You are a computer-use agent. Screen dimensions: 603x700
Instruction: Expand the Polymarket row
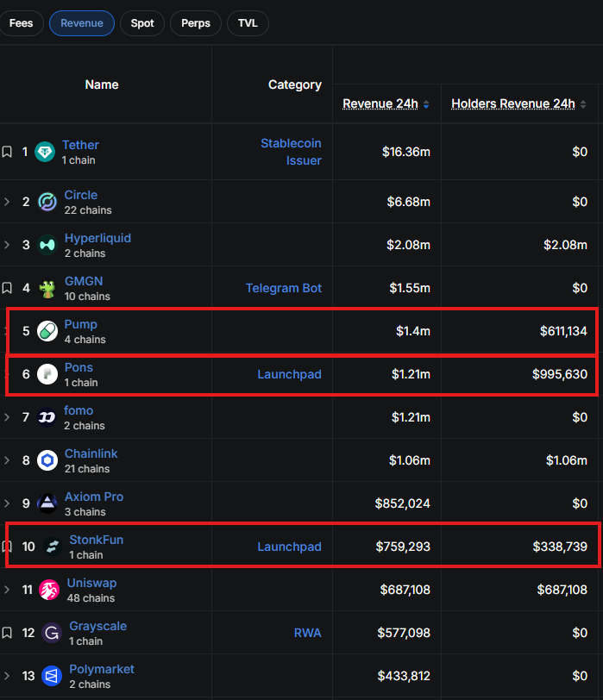[x=7, y=676]
